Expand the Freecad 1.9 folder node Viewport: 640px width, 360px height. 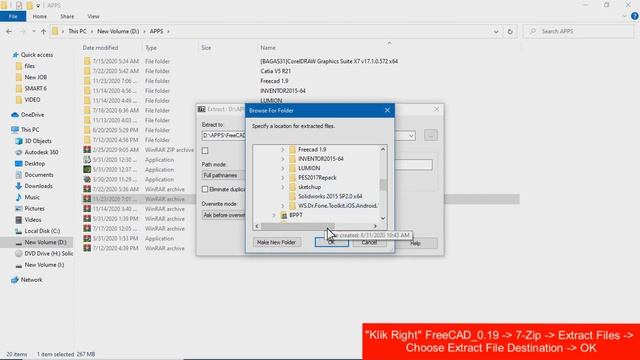click(282, 150)
